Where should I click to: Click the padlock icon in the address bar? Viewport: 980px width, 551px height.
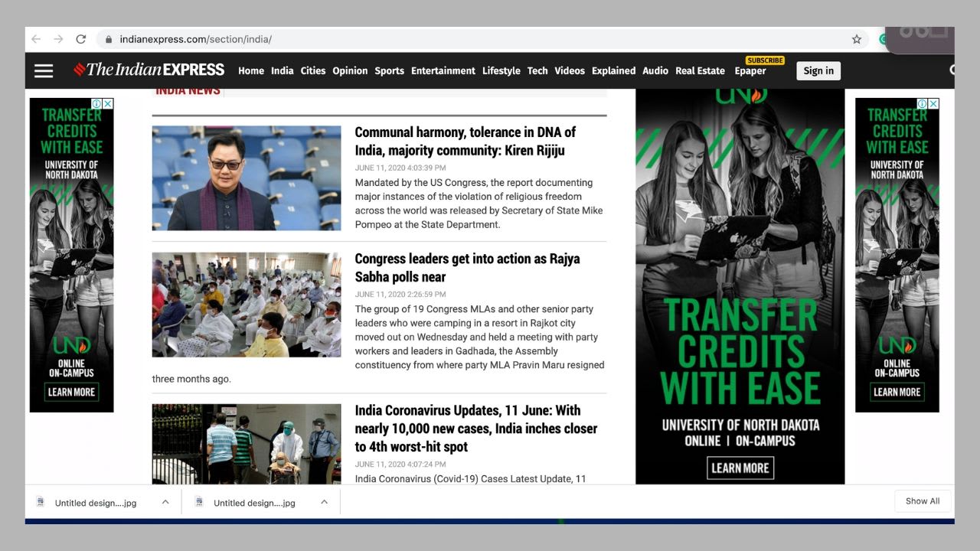[108, 39]
